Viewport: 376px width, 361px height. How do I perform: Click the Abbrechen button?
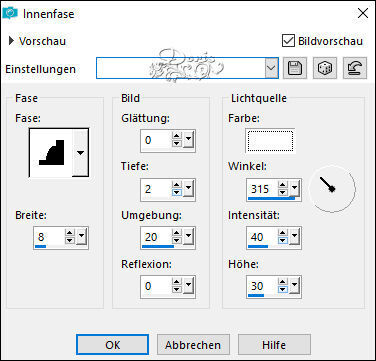(193, 344)
